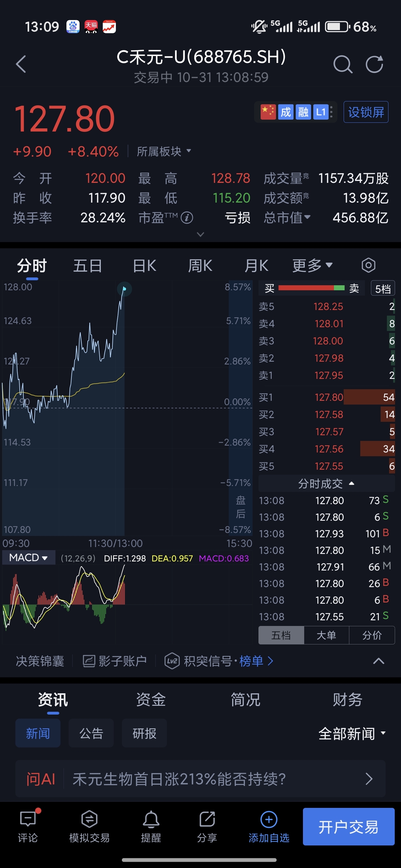The width and height of the screenshot is (401, 868).
Task: Open MACD indicator dropdown
Action: [x=28, y=558]
